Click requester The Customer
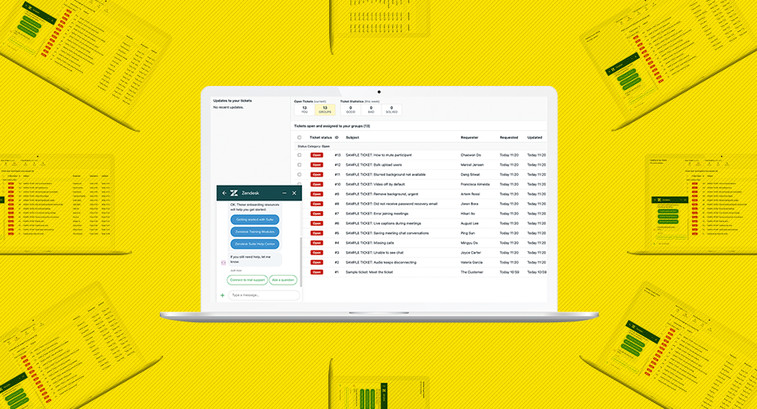This screenshot has height=409, width=757. [x=472, y=272]
